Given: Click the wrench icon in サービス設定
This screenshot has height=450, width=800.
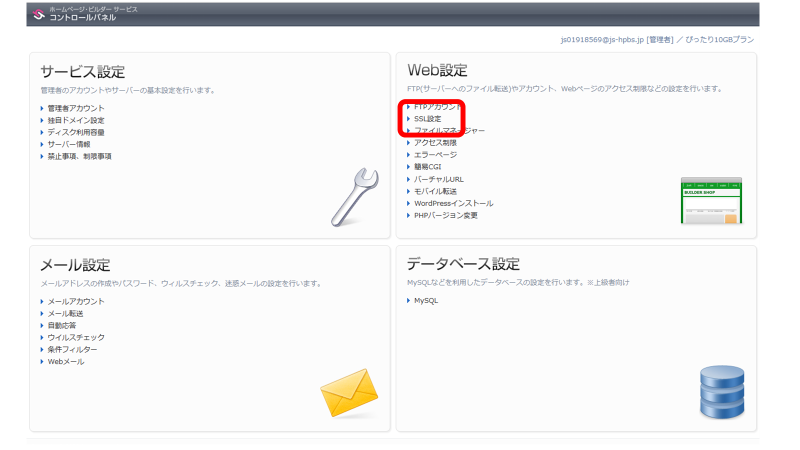Looking at the screenshot, I should [x=354, y=196].
